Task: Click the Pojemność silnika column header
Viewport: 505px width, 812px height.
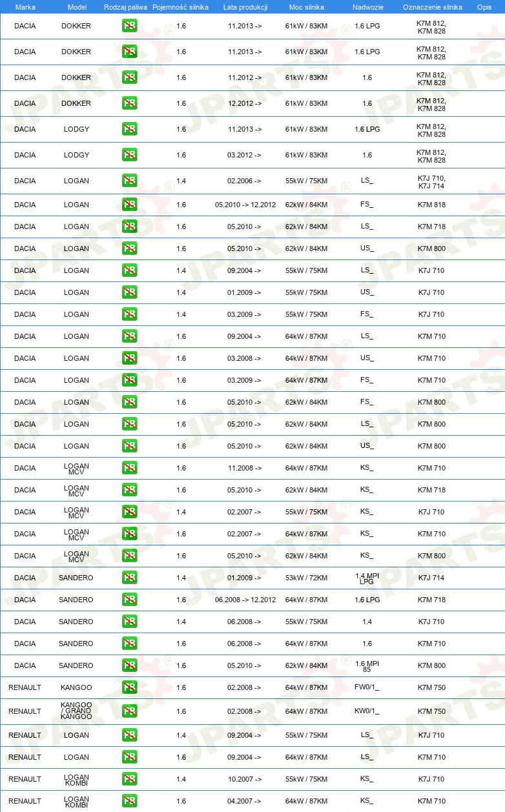Action: pos(181,7)
